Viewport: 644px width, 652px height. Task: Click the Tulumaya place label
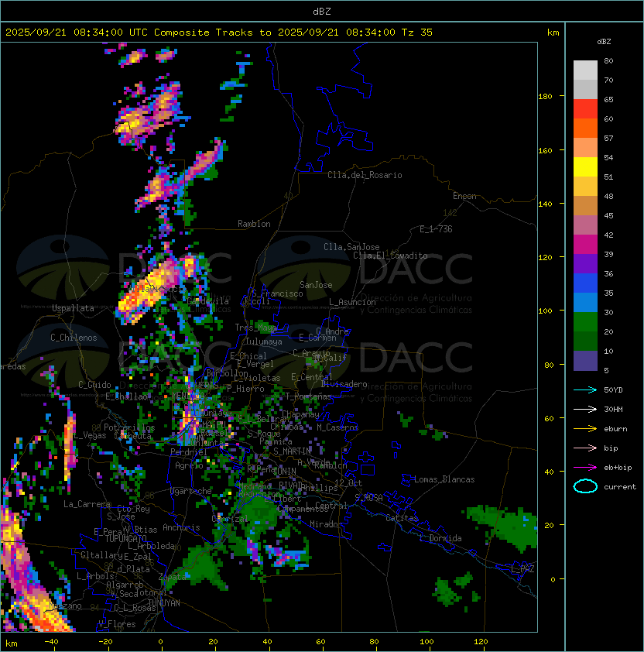click(264, 341)
